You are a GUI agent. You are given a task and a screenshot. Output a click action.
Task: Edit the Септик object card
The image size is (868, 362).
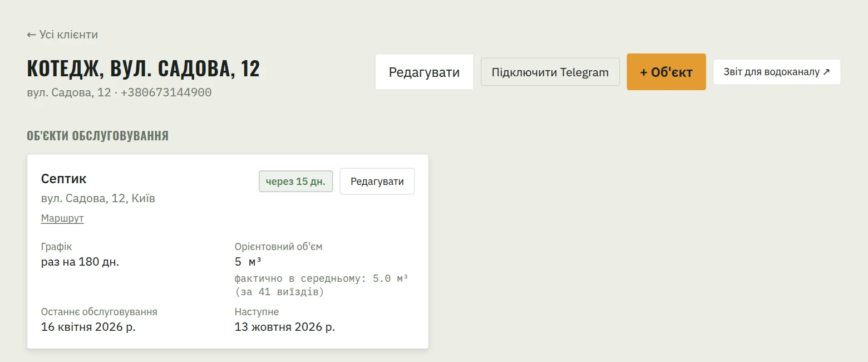tap(377, 182)
